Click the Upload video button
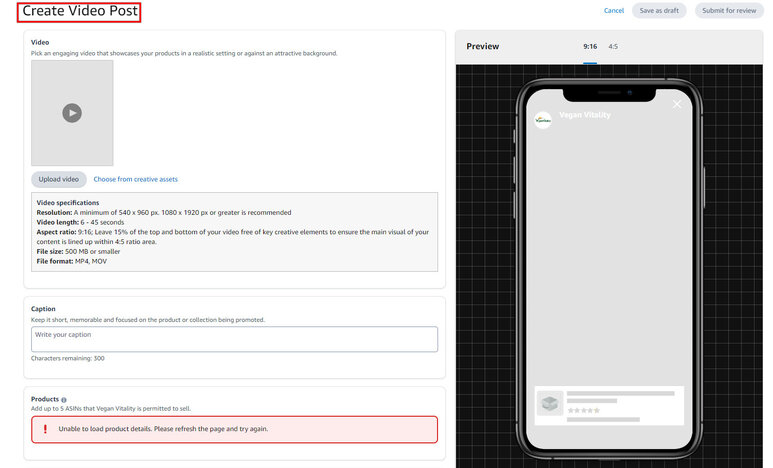Screen dimensions: 773x468 (59, 179)
